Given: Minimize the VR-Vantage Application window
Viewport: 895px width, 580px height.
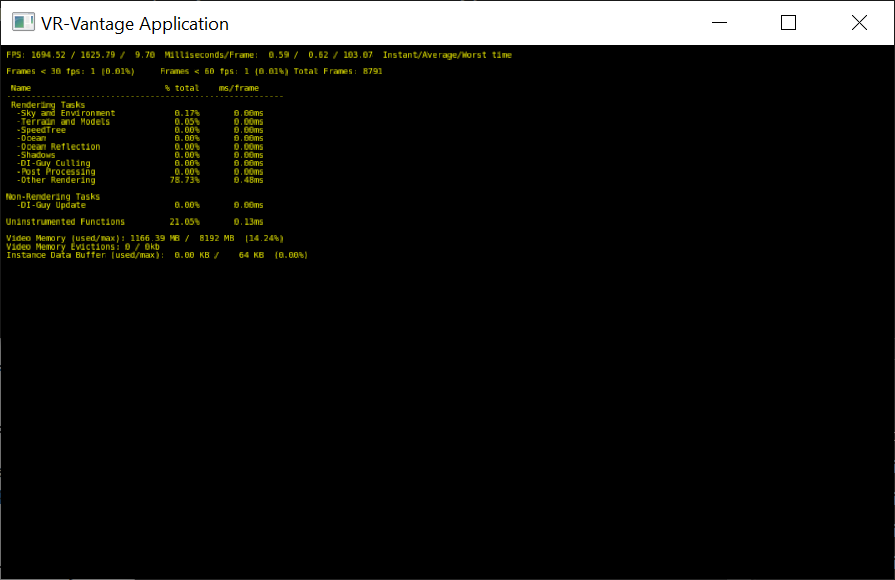Looking at the screenshot, I should (x=719, y=23).
